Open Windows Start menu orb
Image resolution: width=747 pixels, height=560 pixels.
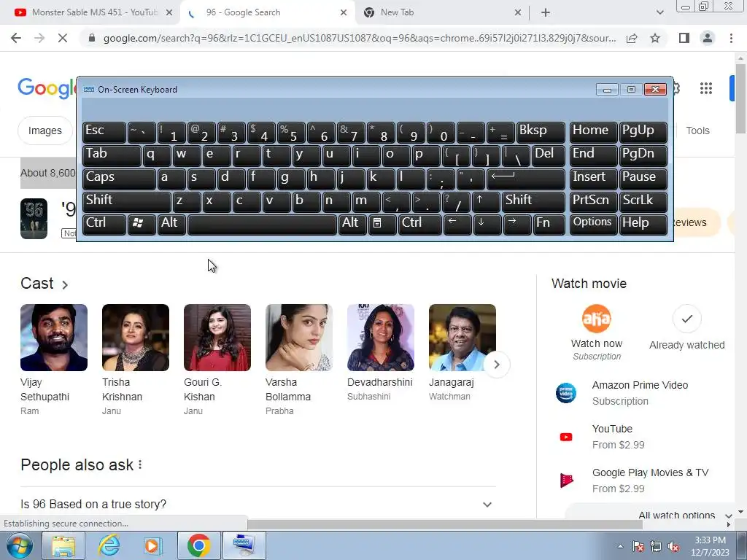click(20, 545)
